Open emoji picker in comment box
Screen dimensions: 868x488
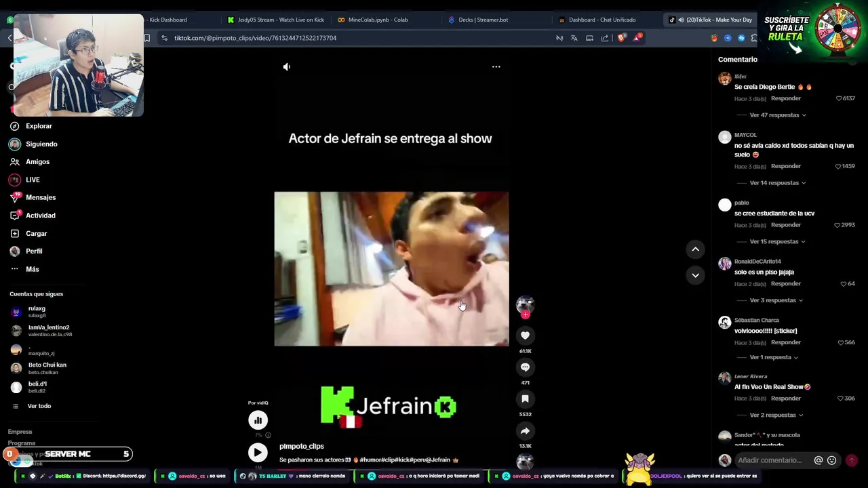(x=832, y=460)
